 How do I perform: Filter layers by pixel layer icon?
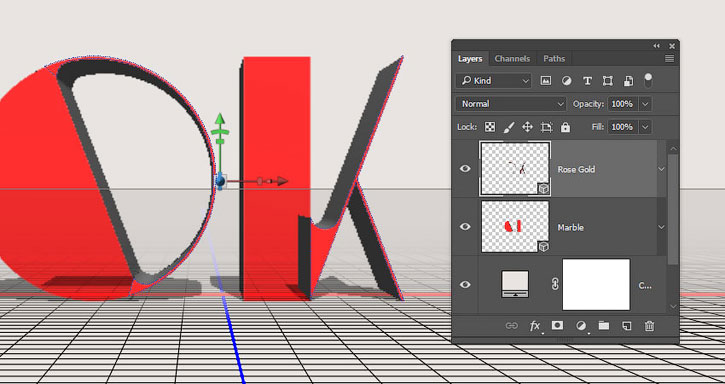546,81
